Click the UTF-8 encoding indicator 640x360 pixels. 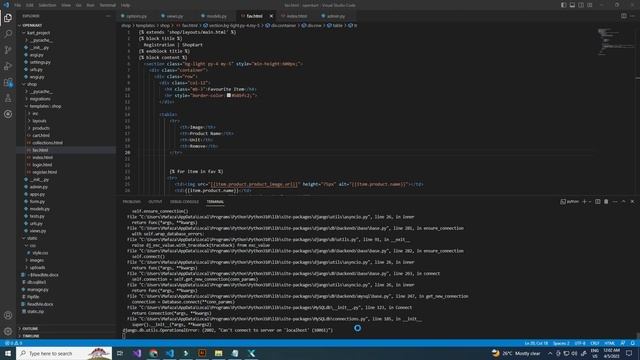click(x=580, y=343)
